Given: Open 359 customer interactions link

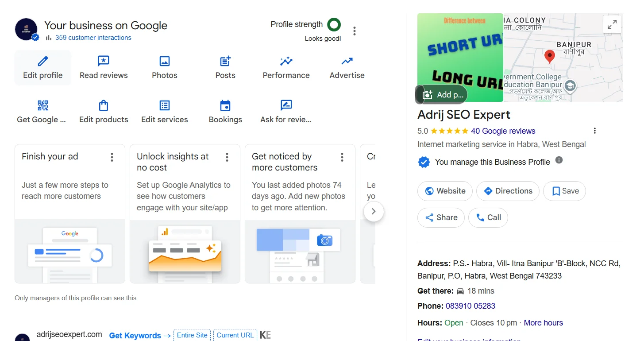Looking at the screenshot, I should point(93,38).
